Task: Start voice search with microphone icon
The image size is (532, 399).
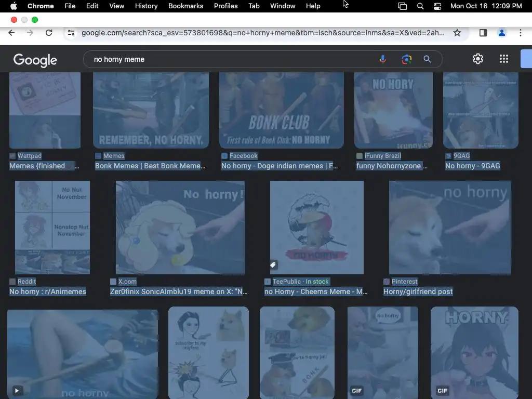Action: click(383, 59)
